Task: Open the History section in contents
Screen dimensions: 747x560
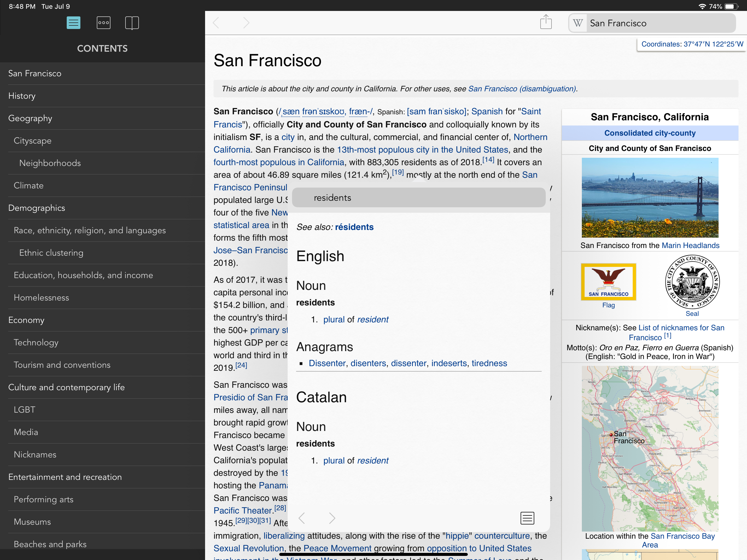Action: (x=102, y=96)
